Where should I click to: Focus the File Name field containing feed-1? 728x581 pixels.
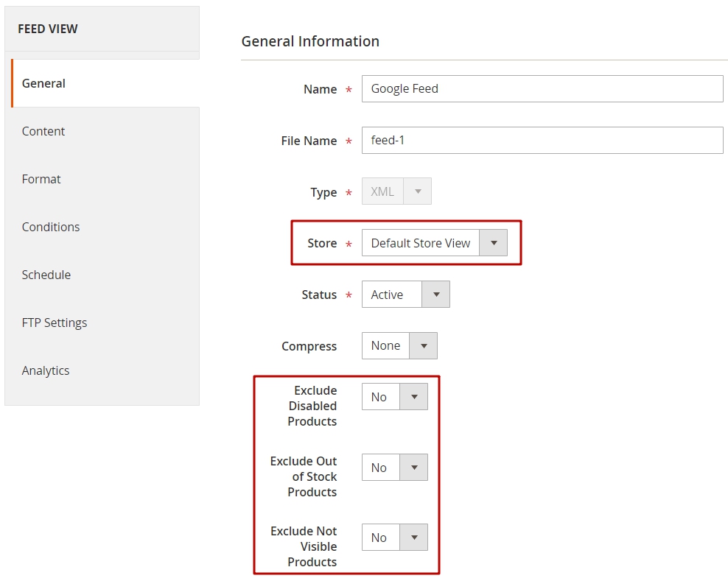(x=542, y=140)
